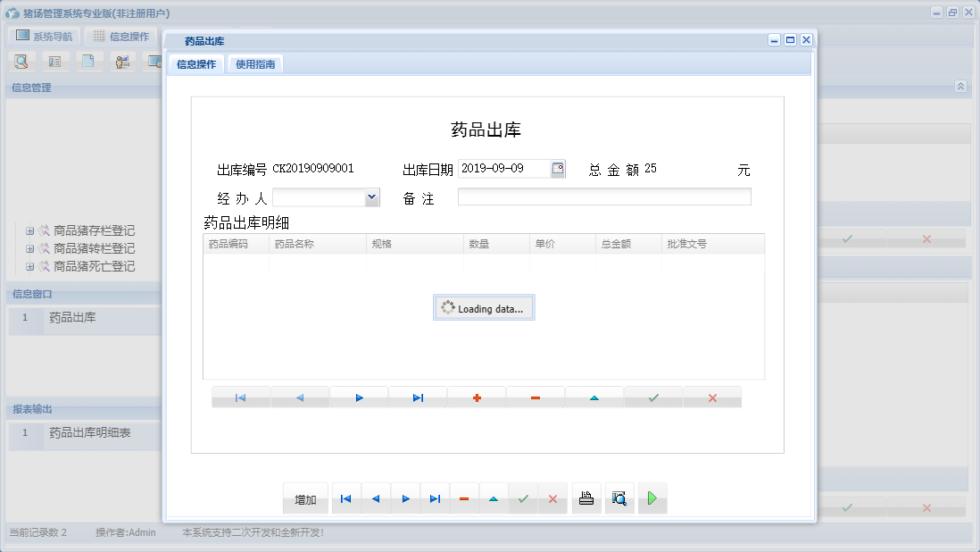
Task: Confirm detail edits with the green check icon
Action: click(x=652, y=396)
